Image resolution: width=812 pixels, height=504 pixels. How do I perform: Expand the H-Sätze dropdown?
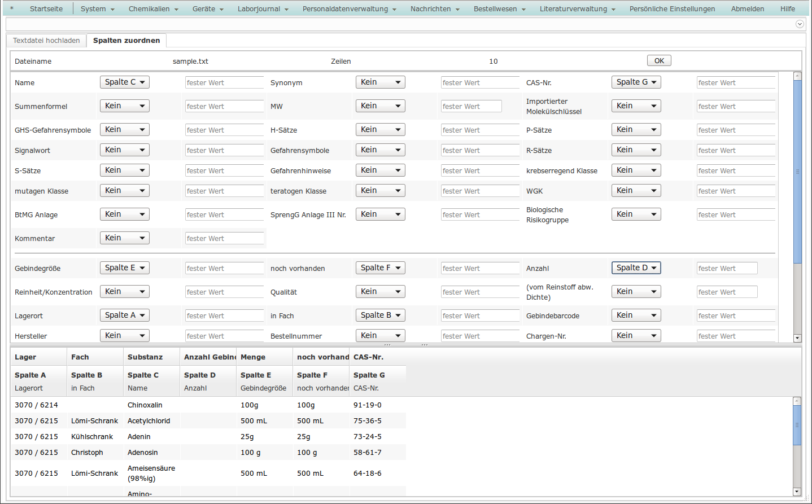[x=381, y=130]
